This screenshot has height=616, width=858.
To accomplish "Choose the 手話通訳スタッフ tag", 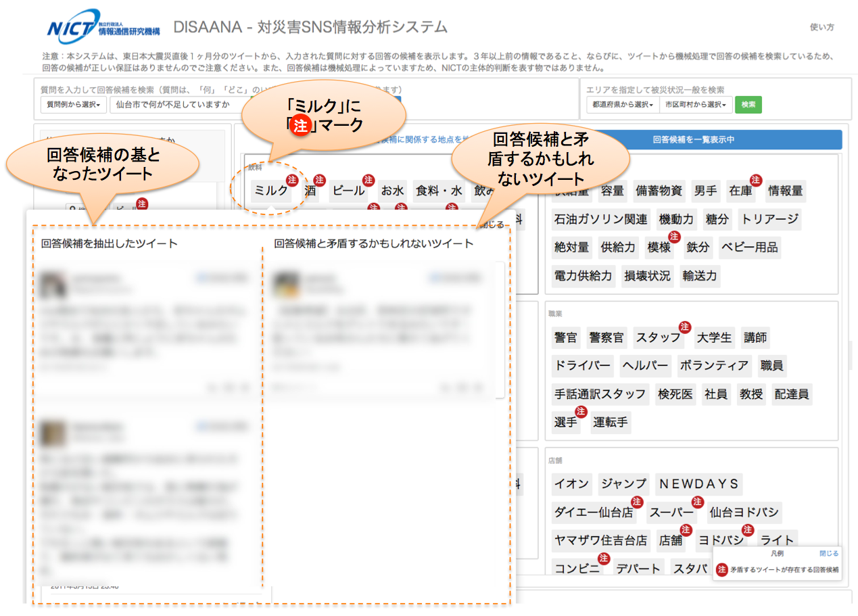I will (600, 394).
